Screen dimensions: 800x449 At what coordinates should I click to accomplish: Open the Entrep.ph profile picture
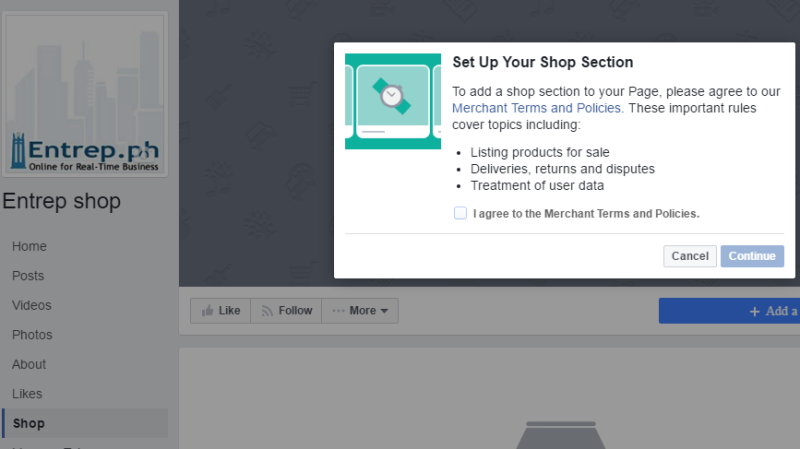pos(85,94)
